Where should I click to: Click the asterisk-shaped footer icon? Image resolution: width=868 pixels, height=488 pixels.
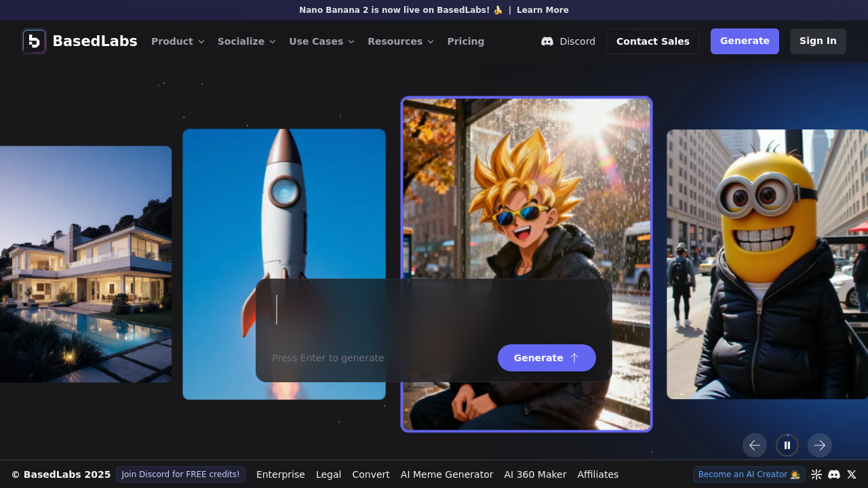click(x=816, y=474)
